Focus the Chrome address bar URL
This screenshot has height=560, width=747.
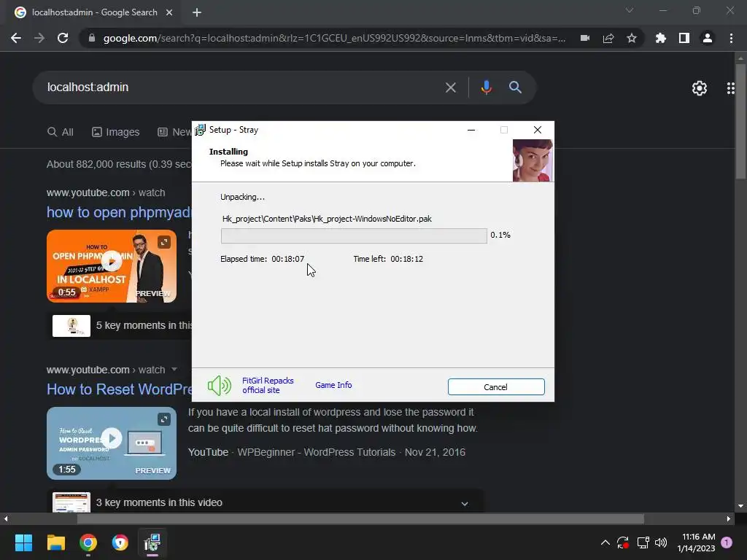(334, 38)
